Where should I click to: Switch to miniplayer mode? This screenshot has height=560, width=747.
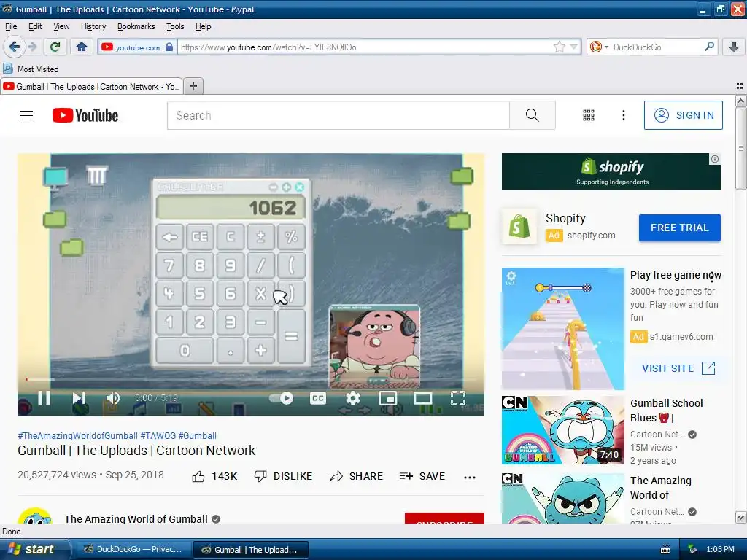point(388,398)
